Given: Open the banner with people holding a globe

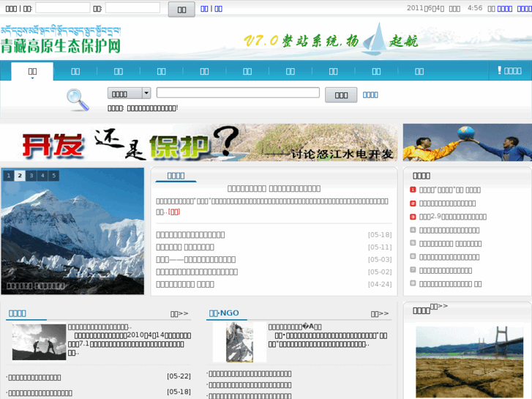Looking at the screenshot, I should pyautogui.click(x=468, y=142).
